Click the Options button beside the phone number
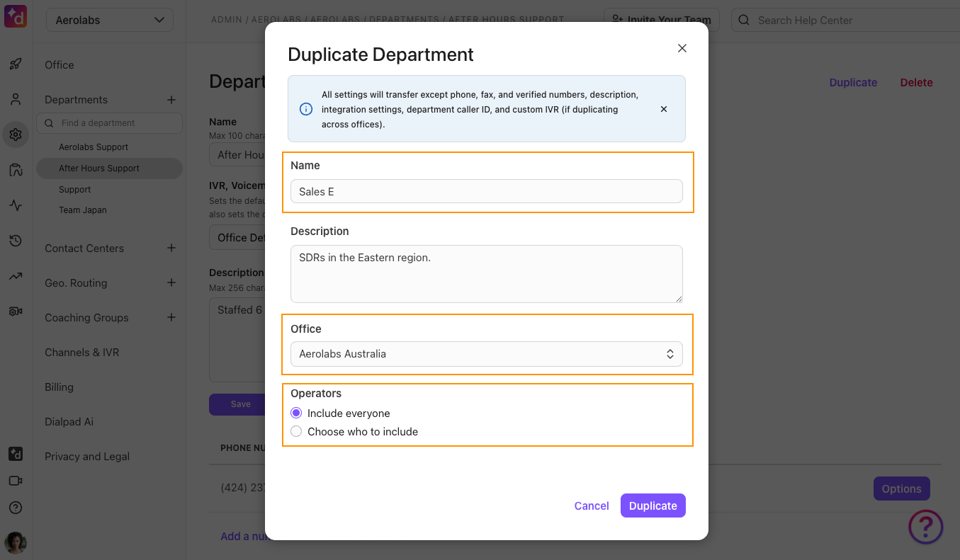 click(x=901, y=488)
